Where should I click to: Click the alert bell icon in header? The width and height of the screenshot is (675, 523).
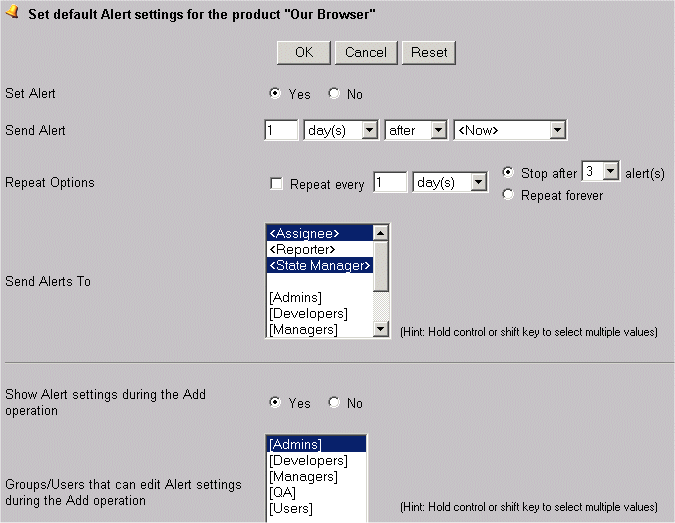pos(13,16)
